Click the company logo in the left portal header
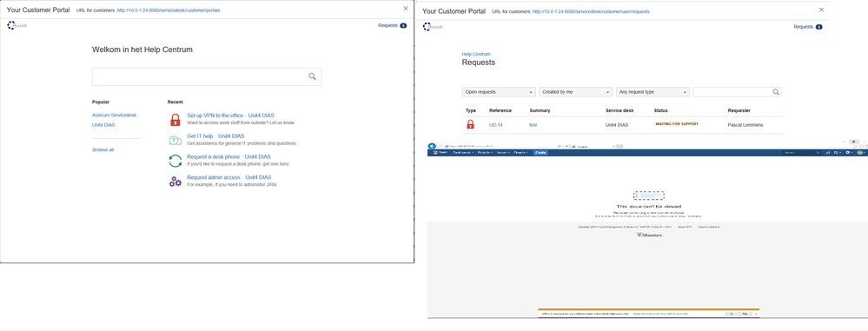Image resolution: width=868 pixels, height=331 pixels. [x=17, y=25]
